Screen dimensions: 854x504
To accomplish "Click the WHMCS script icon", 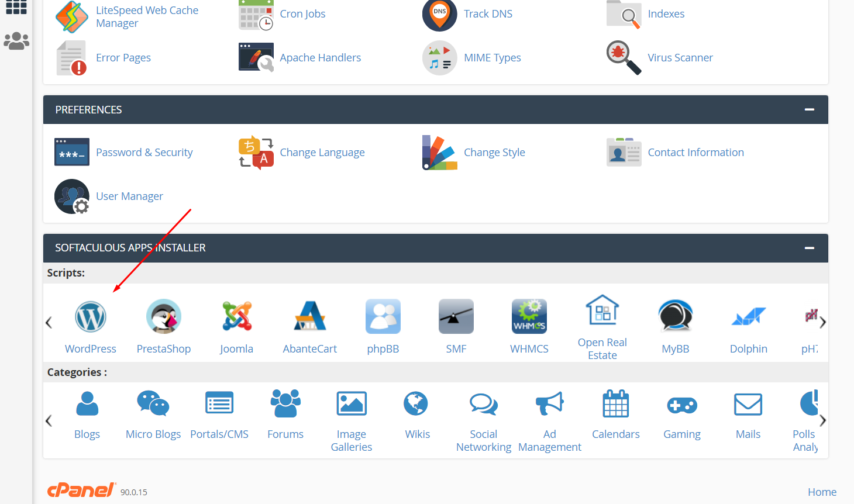I will tap(529, 317).
